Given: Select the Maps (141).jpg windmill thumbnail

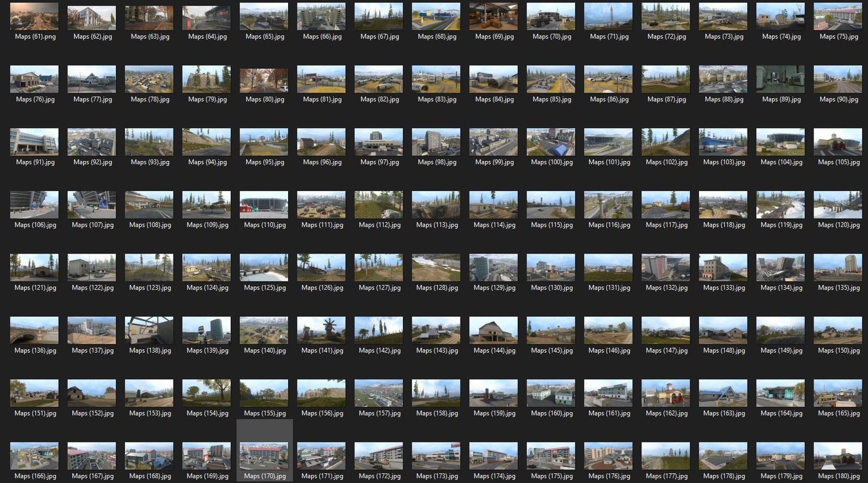Looking at the screenshot, I should pos(321,331).
